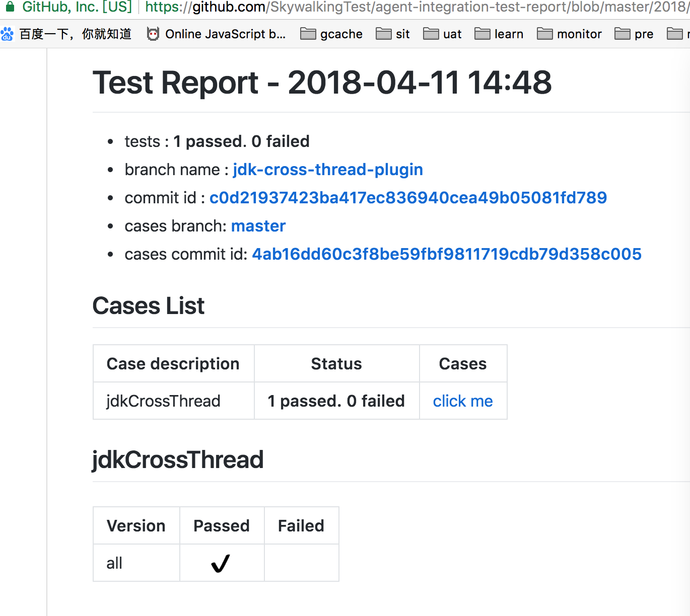Click the 'click me' cases link
Screen dimensions: 690x616
point(463,401)
